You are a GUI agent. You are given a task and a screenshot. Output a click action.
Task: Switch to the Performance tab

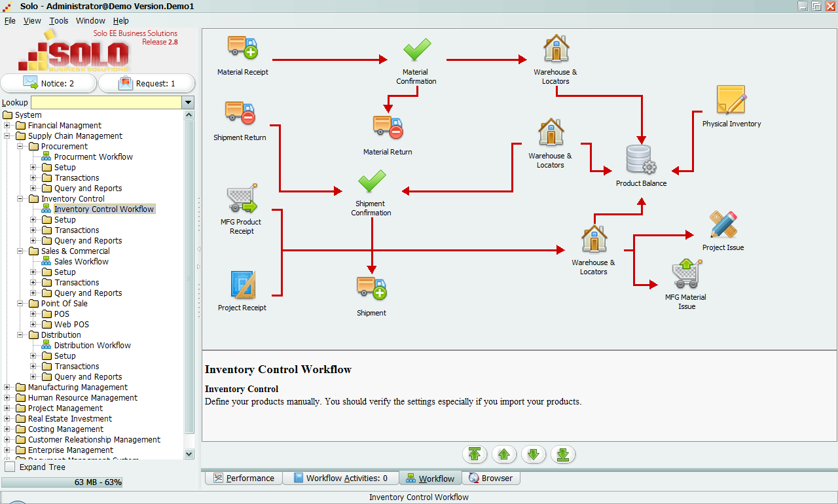click(x=244, y=478)
